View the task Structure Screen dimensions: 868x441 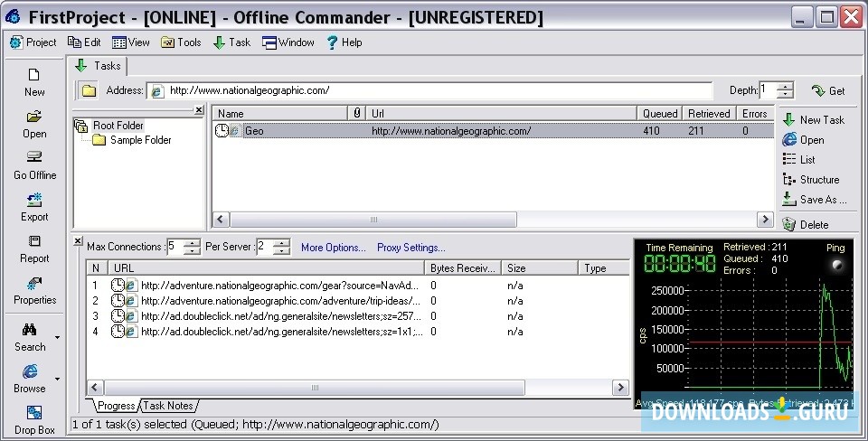(811, 179)
